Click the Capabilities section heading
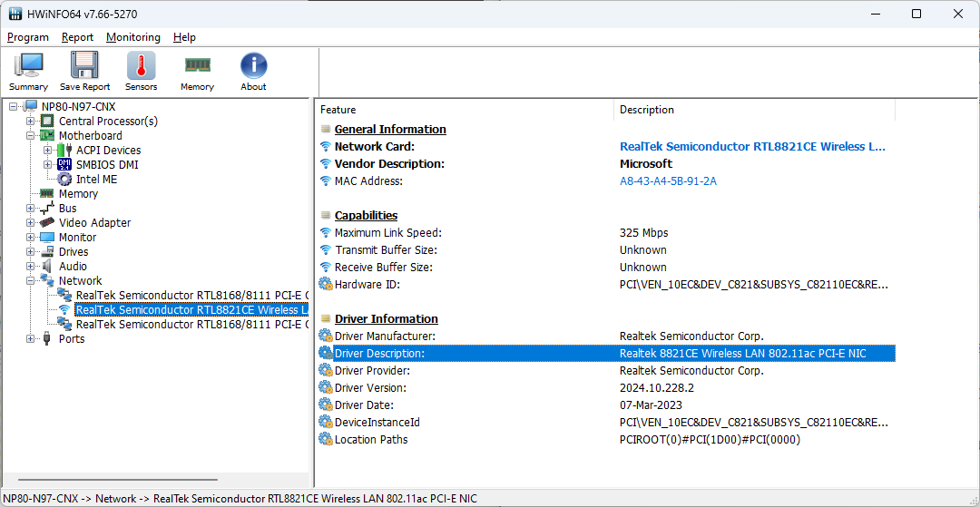This screenshot has height=507, width=980. 367,216
